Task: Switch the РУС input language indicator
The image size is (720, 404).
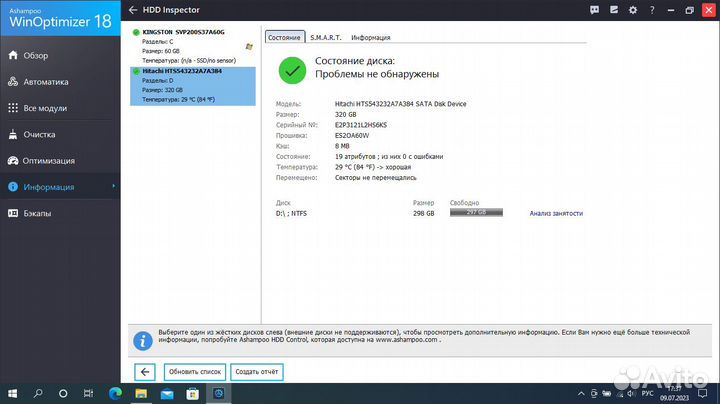Action: (x=647, y=393)
